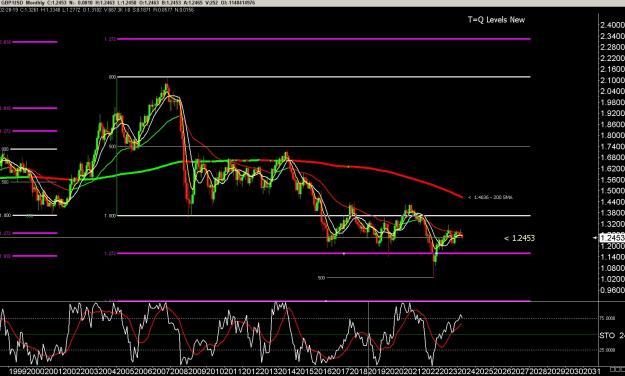The image size is (625, 376).
Task: Click the 2.4000 price axis label
Action: point(612,25)
